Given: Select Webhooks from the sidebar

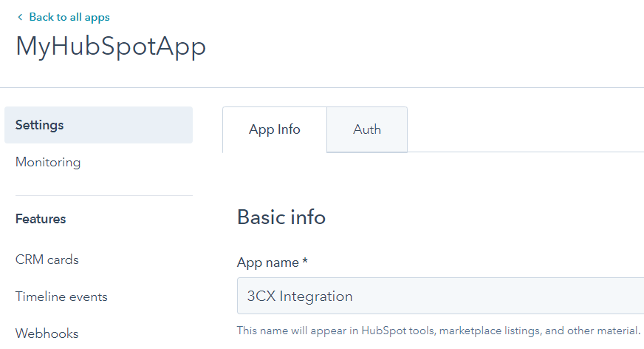Looking at the screenshot, I should (x=47, y=333).
